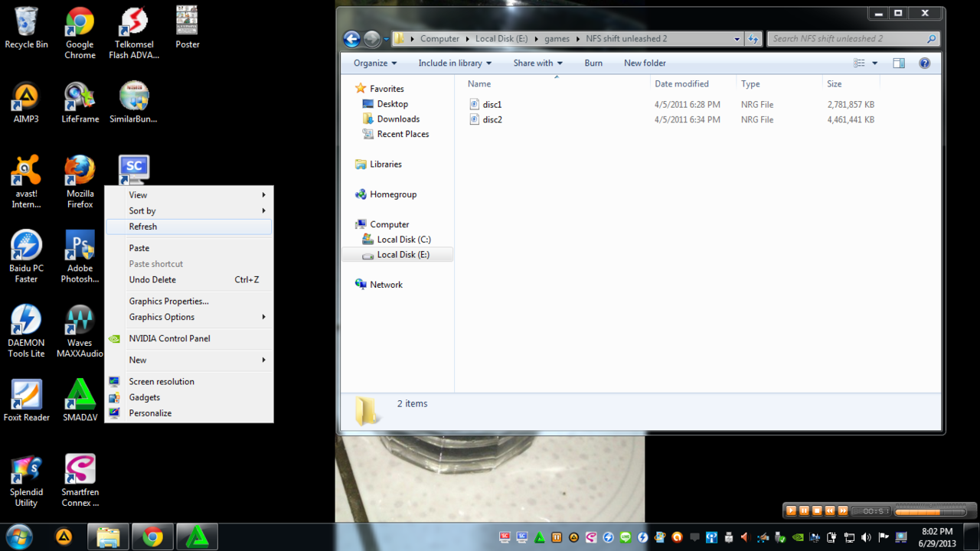
Task: Switch to Windows Explorer taskbar button
Action: [x=108, y=537]
